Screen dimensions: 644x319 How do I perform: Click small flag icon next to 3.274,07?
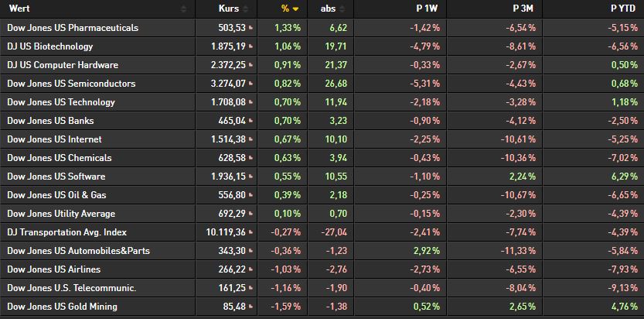click(x=251, y=84)
